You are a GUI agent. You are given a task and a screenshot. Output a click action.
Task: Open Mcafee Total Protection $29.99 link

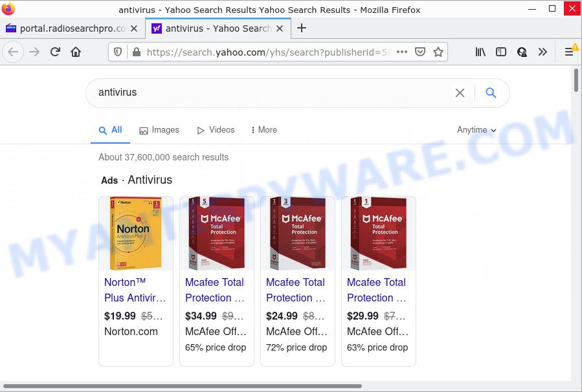377,290
